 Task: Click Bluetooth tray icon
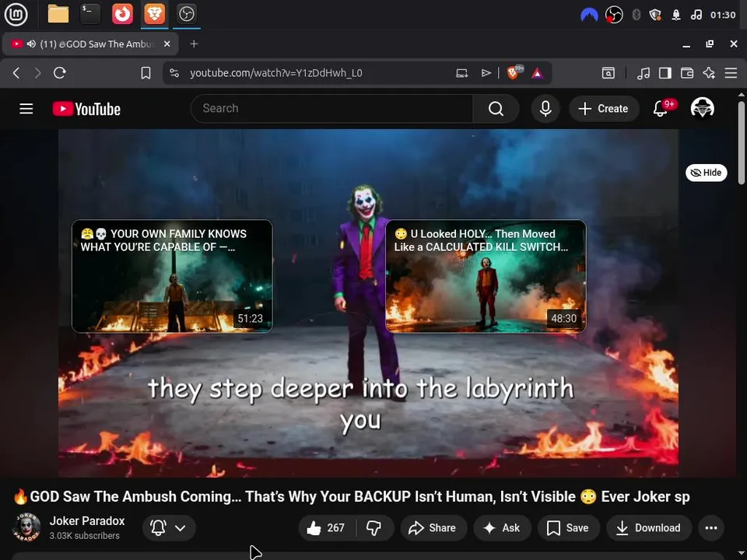[636, 15]
